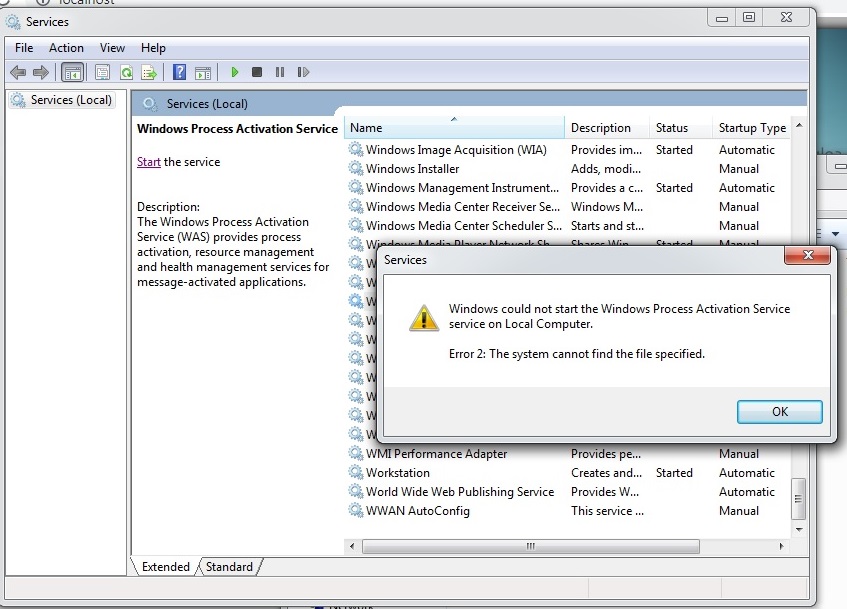Screen dimensions: 847x609
Task: Open the Help menu
Action: tap(153, 48)
